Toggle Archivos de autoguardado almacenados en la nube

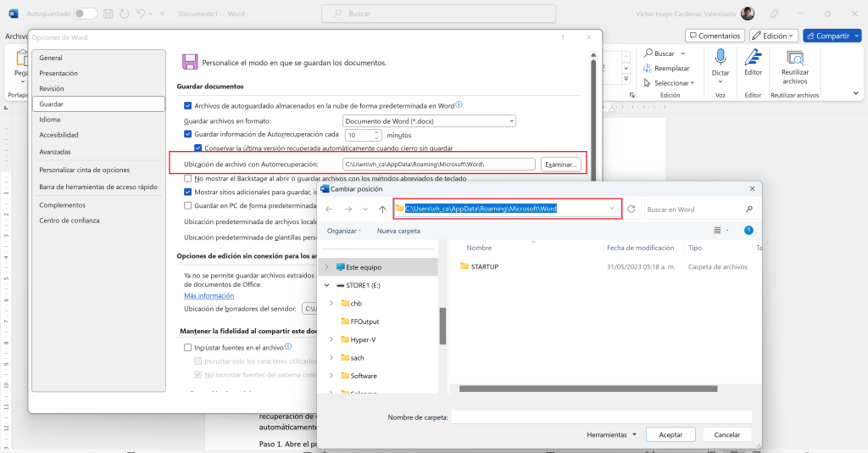click(187, 105)
